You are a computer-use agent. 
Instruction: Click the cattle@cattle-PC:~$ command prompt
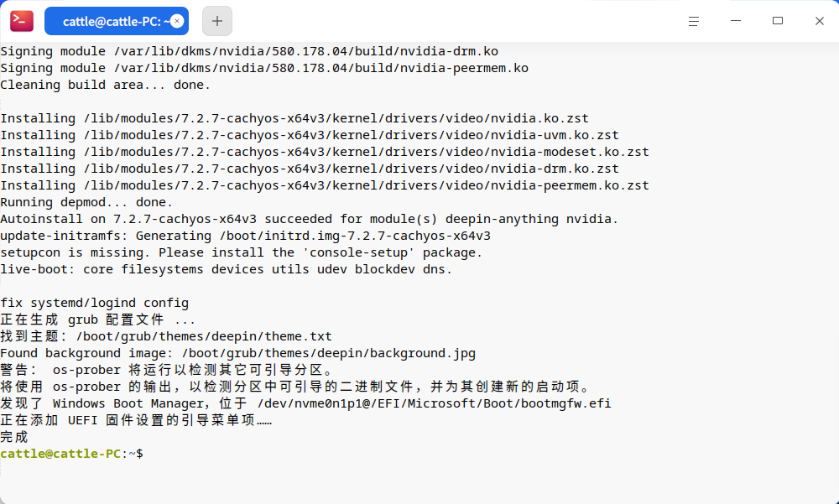point(71,454)
